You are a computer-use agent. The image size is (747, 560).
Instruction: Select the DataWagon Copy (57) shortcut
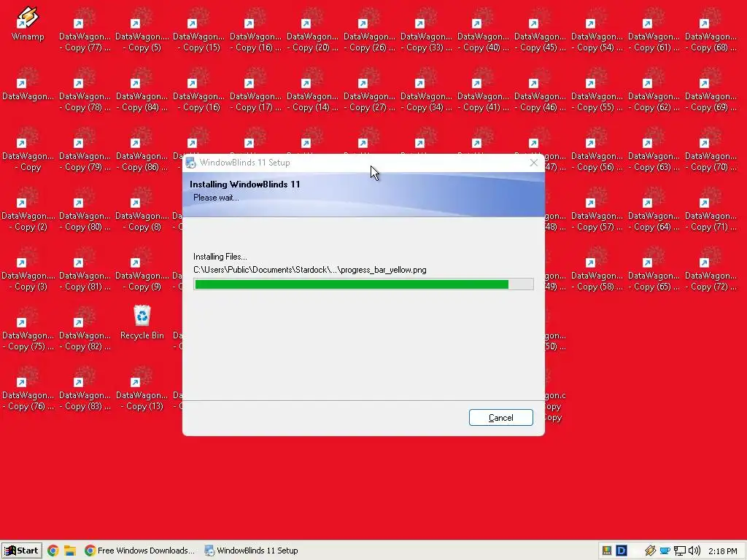click(597, 210)
